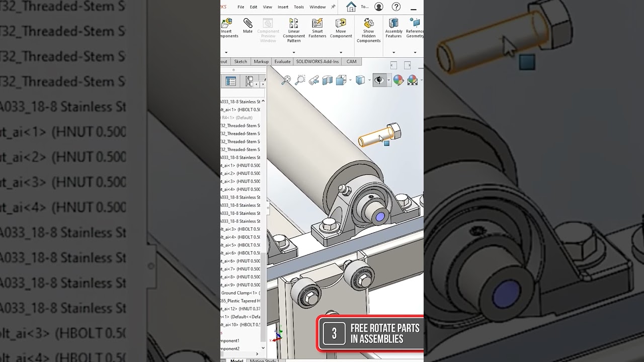
Task: Expand Hide/Show Items dropdown arrow
Action: point(388,80)
